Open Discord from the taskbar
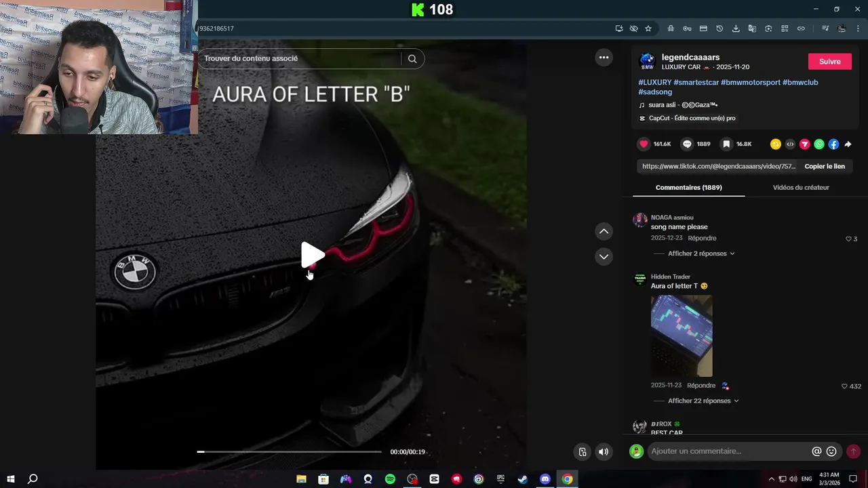This screenshot has height=488, width=868. [545, 479]
